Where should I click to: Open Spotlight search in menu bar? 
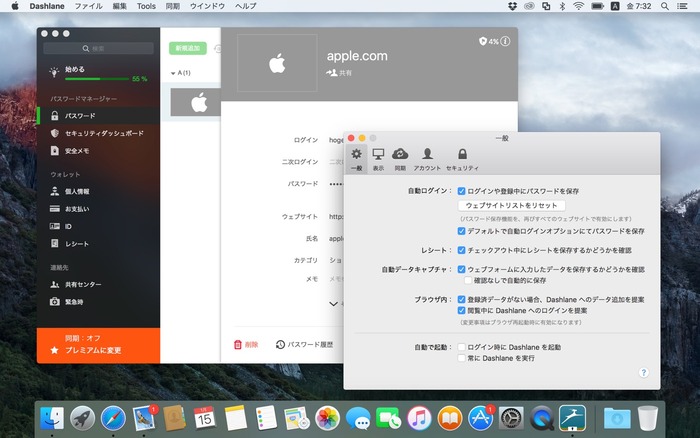665,6
